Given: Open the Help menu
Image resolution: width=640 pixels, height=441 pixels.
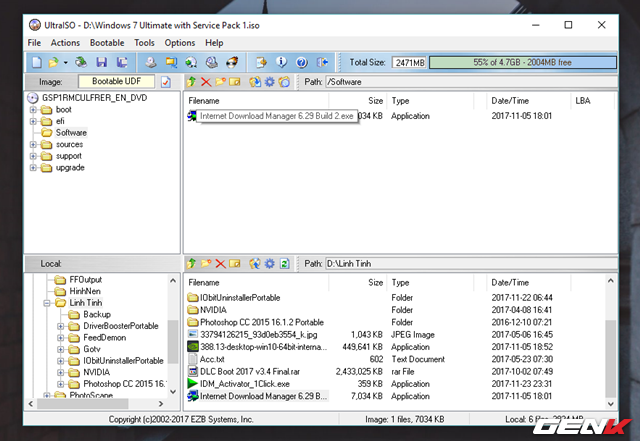Looking at the screenshot, I should click(x=214, y=43).
